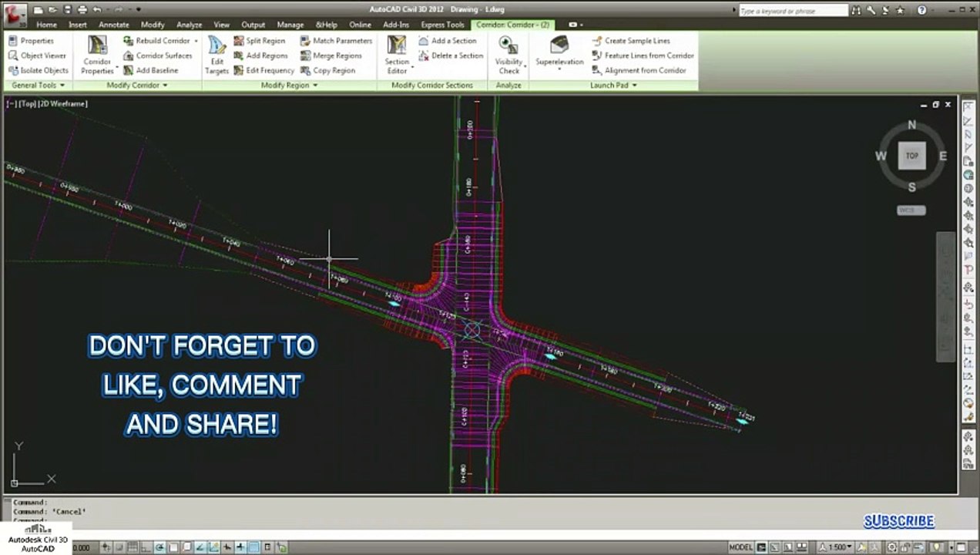980x555 pixels.
Task: Switch to the Insert ribbon tab
Action: [x=78, y=25]
